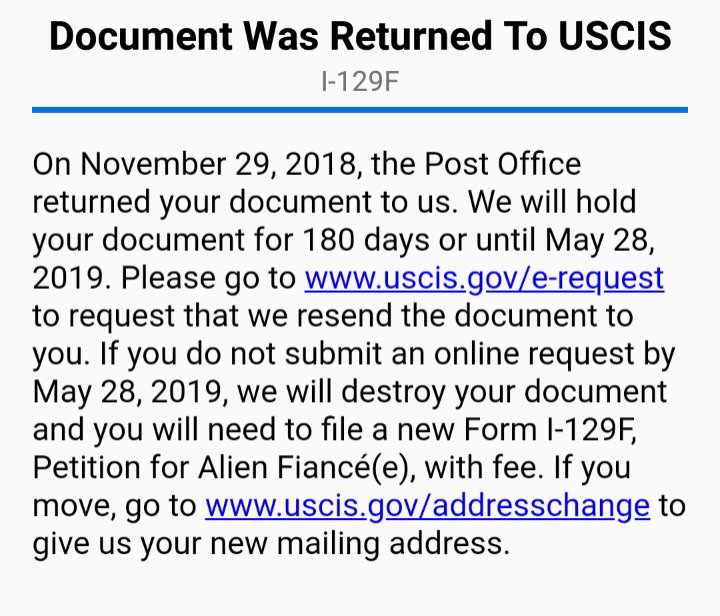Click the words 'Please go to'

(208, 279)
